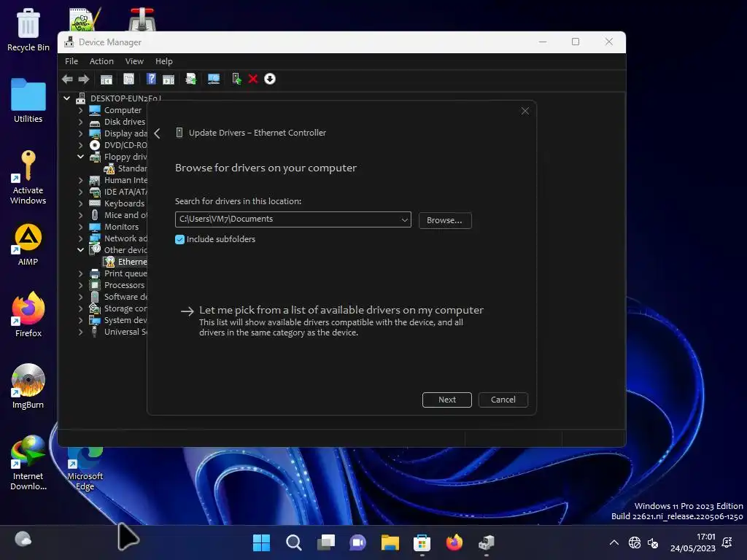747x560 pixels.
Task: Open ImgBurn desktop shortcut
Action: click(x=28, y=386)
